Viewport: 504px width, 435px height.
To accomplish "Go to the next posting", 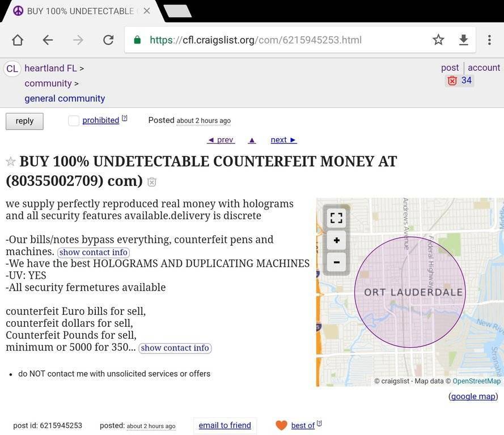I will 283,140.
